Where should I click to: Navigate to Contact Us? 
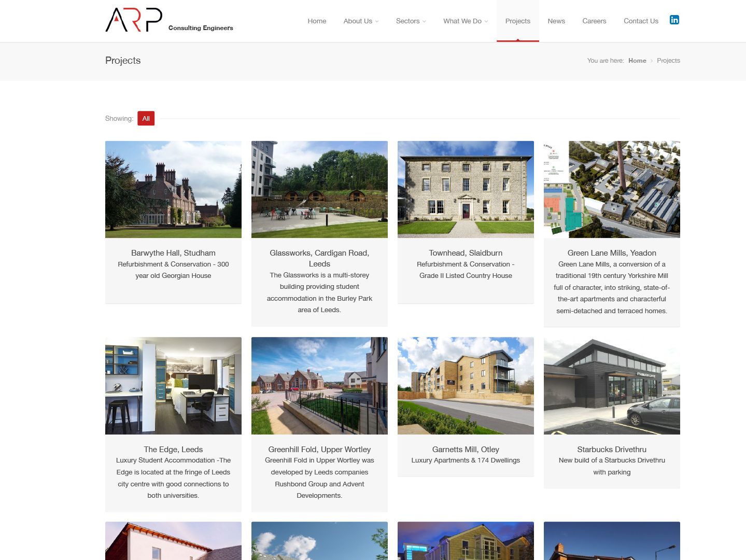click(641, 21)
